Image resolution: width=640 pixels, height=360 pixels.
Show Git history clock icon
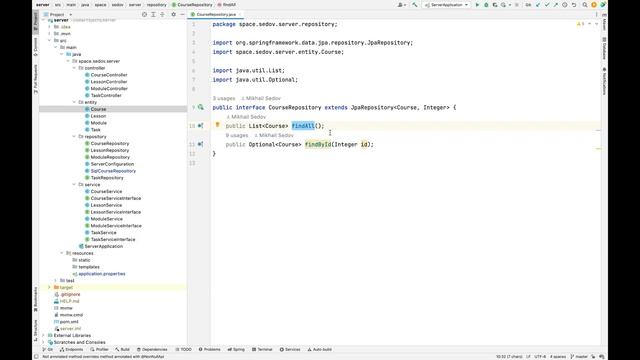click(565, 5)
